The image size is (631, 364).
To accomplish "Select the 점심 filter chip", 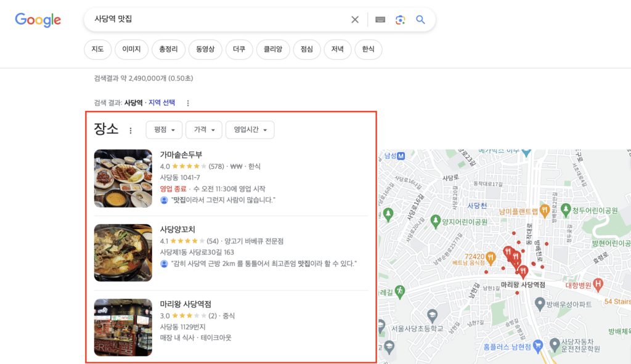I will pos(307,49).
